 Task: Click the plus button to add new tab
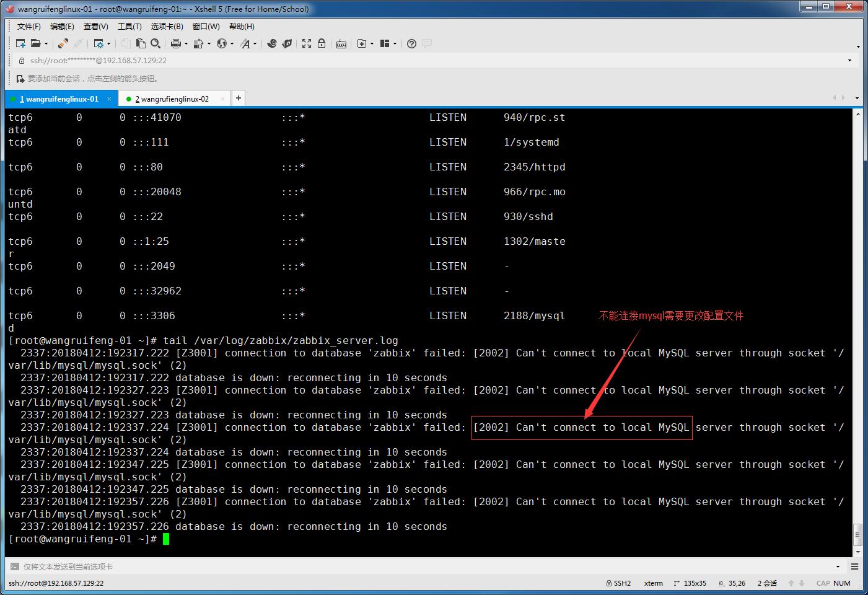pyautogui.click(x=238, y=98)
